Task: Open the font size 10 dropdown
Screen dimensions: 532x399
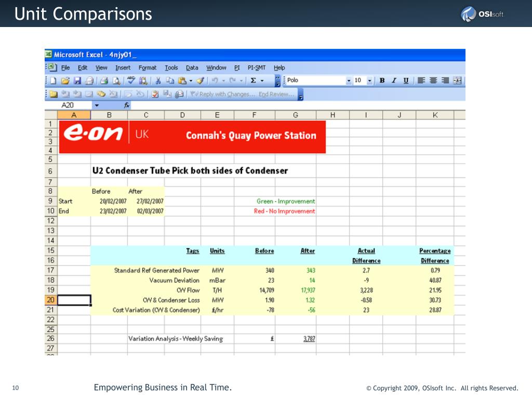Action: [x=369, y=81]
